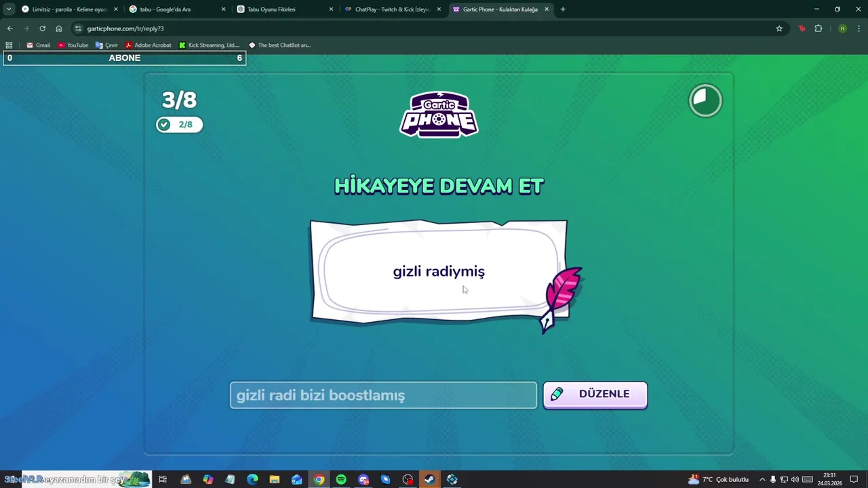The height and width of the screenshot is (488, 868).
Task: Open the site information icon in the address bar
Action: (x=78, y=28)
